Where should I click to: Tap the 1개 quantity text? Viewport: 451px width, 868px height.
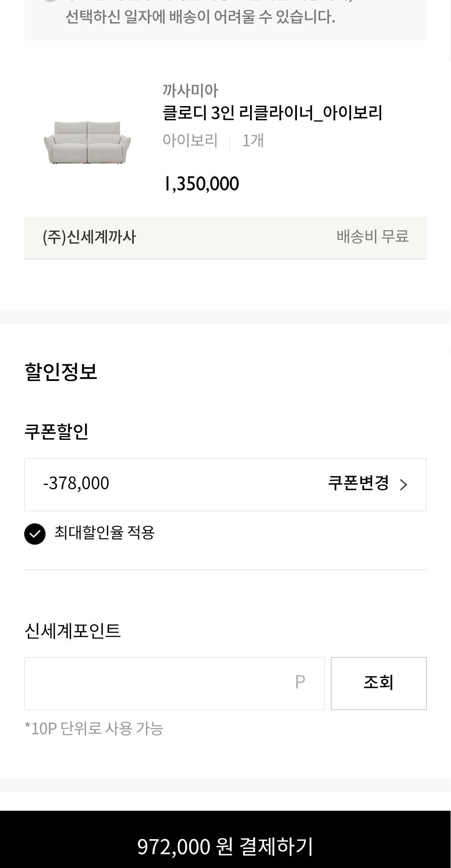(253, 141)
